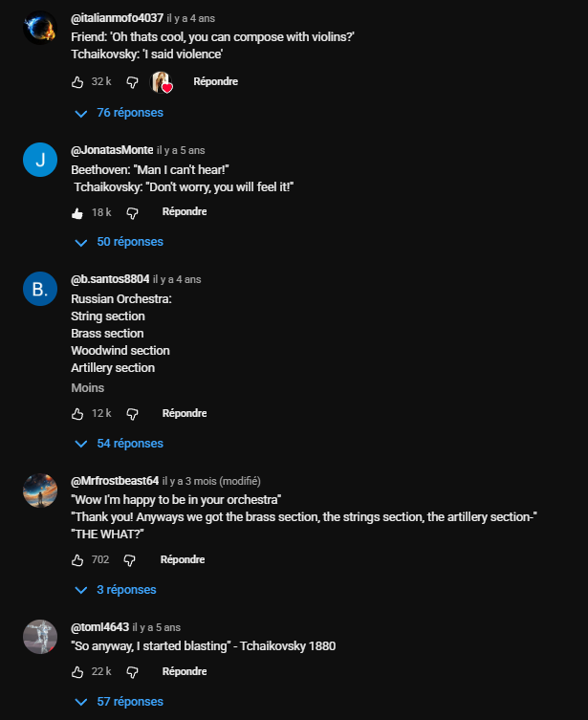Like the Russian Orchestra comment
The width and height of the screenshot is (588, 720).
(x=77, y=414)
